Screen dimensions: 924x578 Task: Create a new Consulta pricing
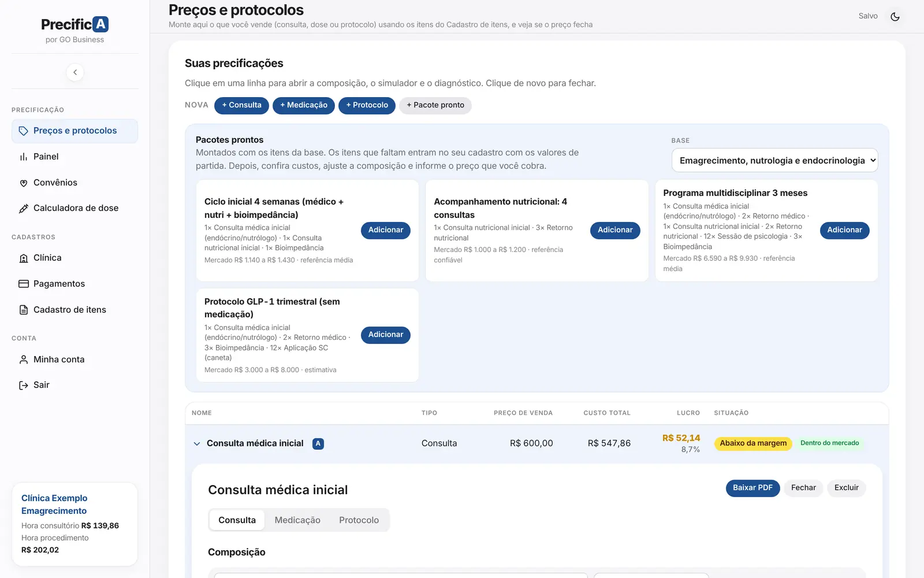pos(241,105)
